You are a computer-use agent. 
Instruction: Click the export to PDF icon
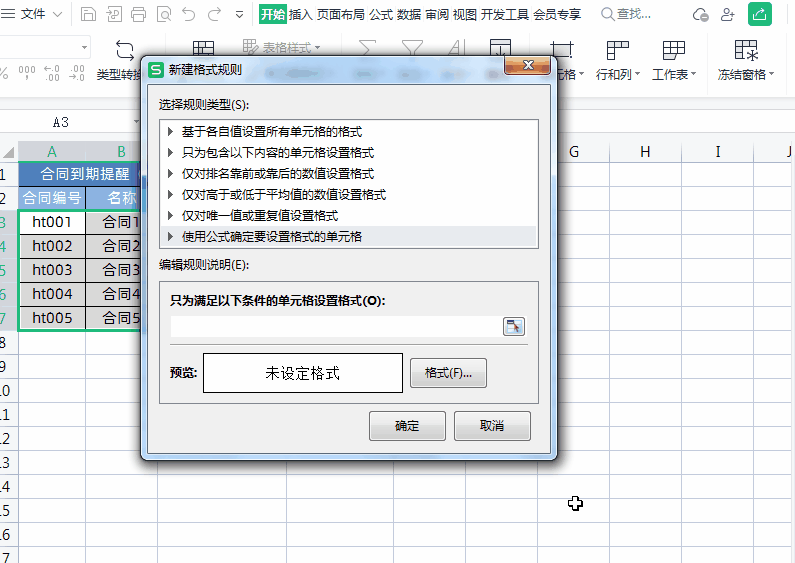tap(114, 14)
